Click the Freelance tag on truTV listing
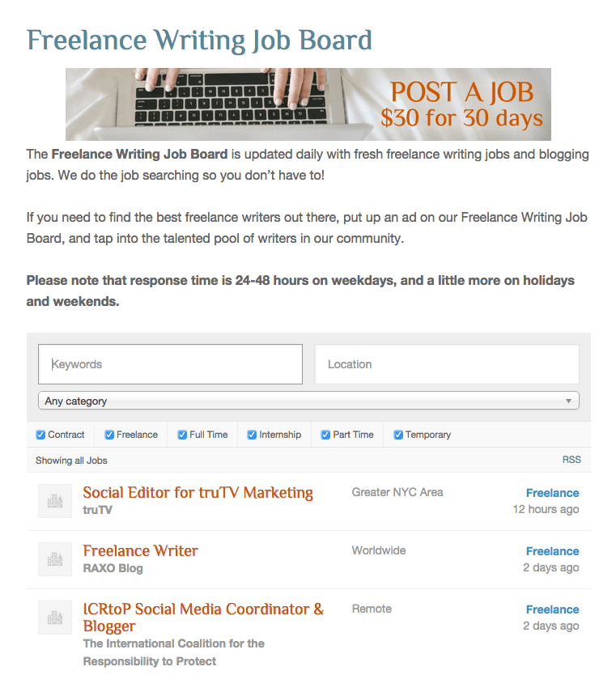 [552, 493]
